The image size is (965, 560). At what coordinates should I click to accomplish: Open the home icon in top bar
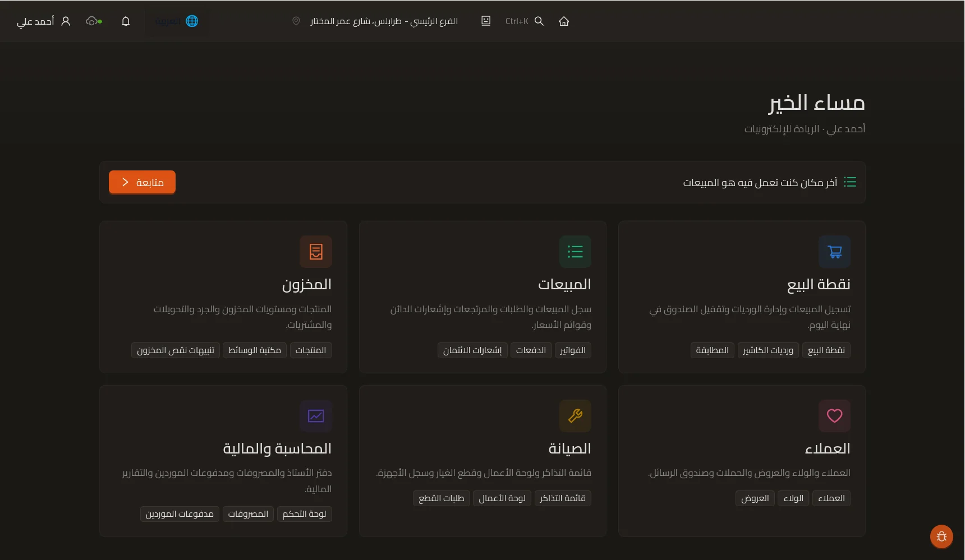pos(564,21)
